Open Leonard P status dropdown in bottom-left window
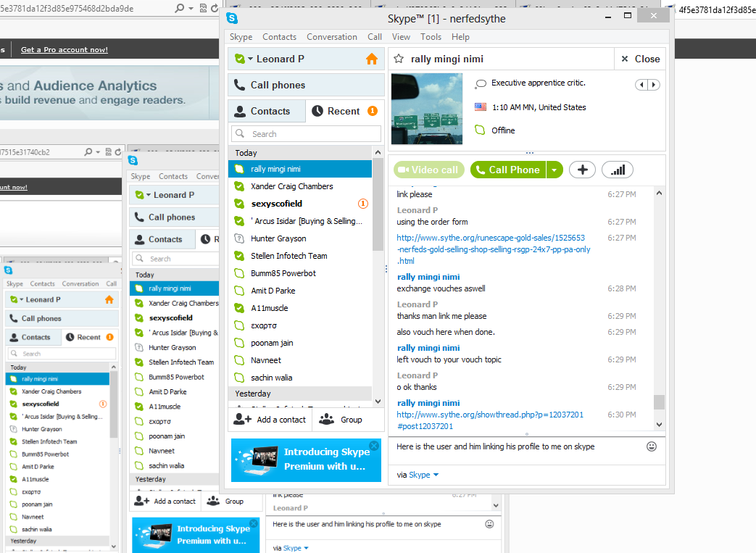This screenshot has width=756, height=553. click(x=21, y=299)
